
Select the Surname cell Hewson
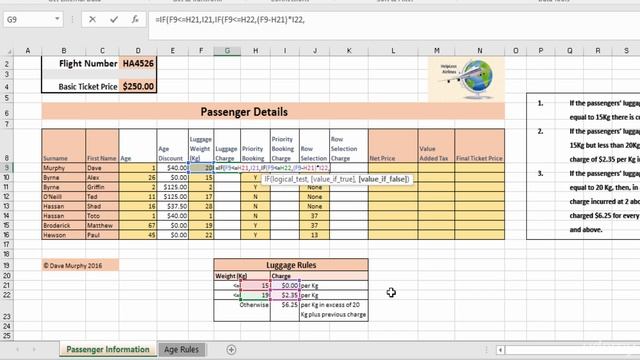pyautogui.click(x=64, y=235)
